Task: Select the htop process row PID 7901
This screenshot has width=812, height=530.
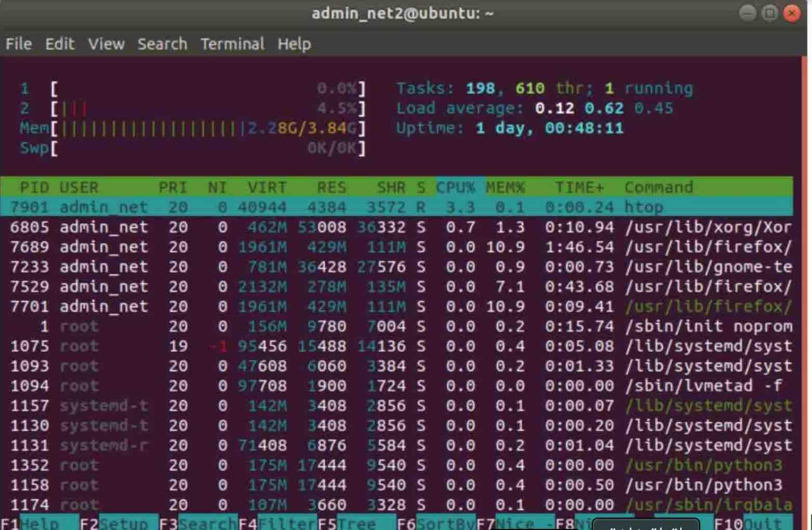Action: (x=397, y=207)
